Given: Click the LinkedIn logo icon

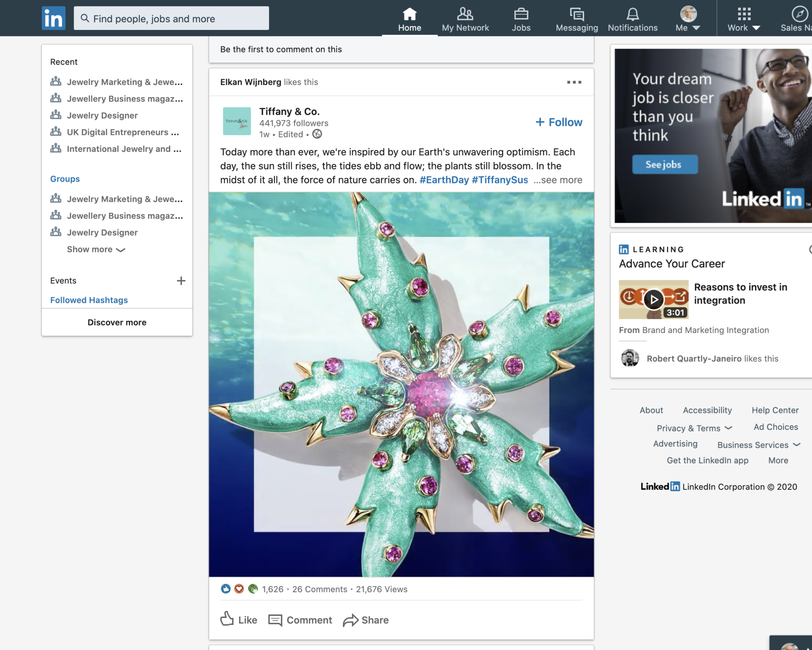Looking at the screenshot, I should pos(53,18).
